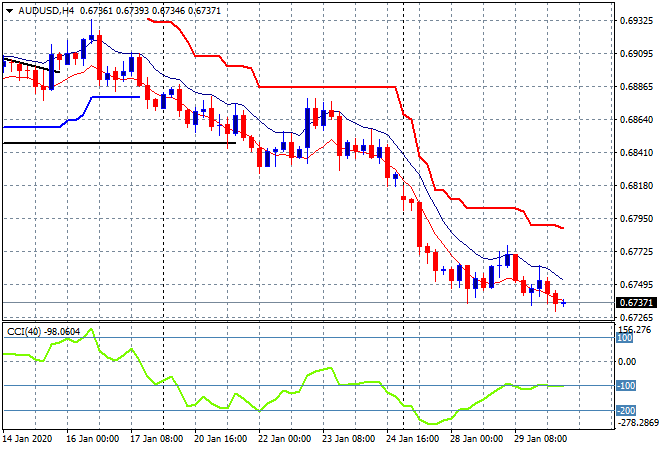Viewport: 660px width, 450px height.
Task: Click the chart menu triangle beside AUDUSD
Action: pos(9,11)
